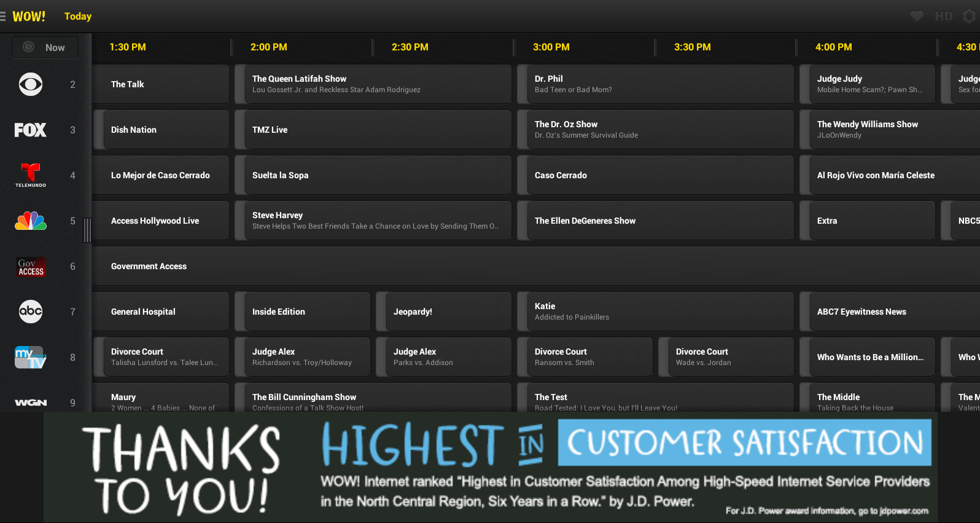Image resolution: width=980 pixels, height=523 pixels.
Task: Select The Test on WGN
Action: pyautogui.click(x=656, y=398)
